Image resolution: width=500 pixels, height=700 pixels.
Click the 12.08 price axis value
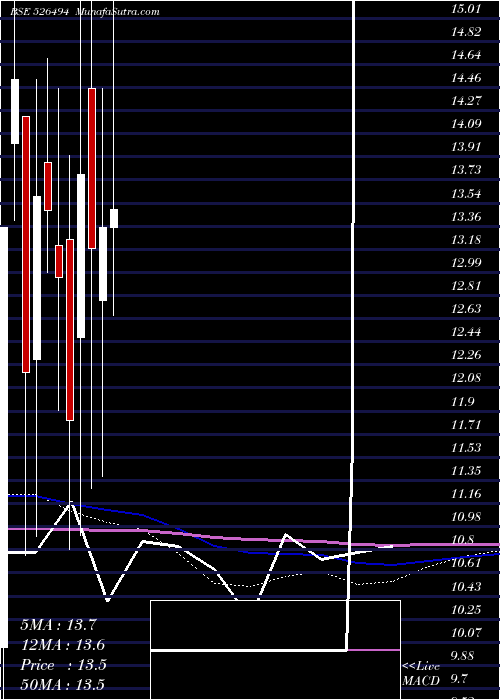(x=466, y=378)
